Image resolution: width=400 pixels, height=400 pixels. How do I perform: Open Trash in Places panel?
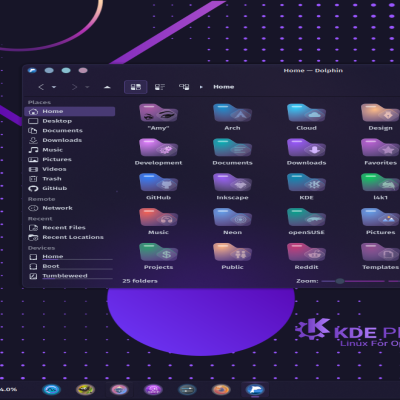coord(70,179)
